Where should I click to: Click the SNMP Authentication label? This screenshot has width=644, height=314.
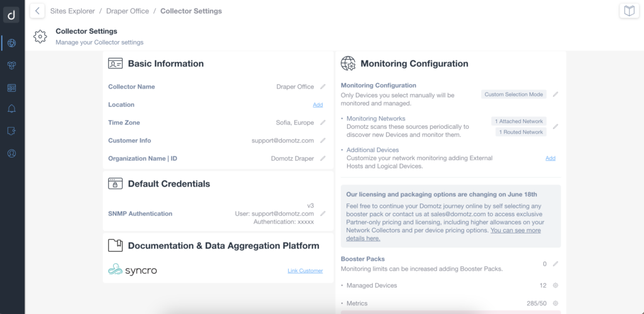point(140,214)
